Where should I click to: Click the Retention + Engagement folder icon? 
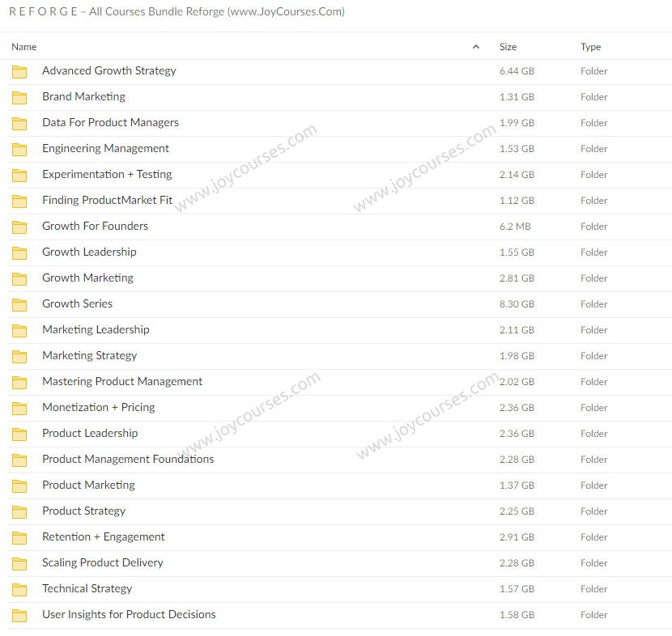point(19,537)
